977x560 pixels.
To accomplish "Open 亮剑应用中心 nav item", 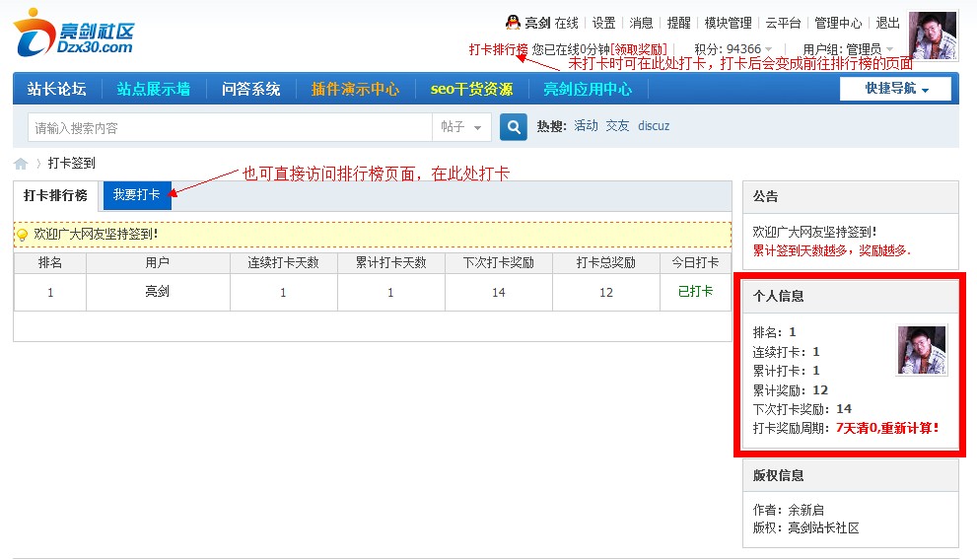I will click(588, 89).
